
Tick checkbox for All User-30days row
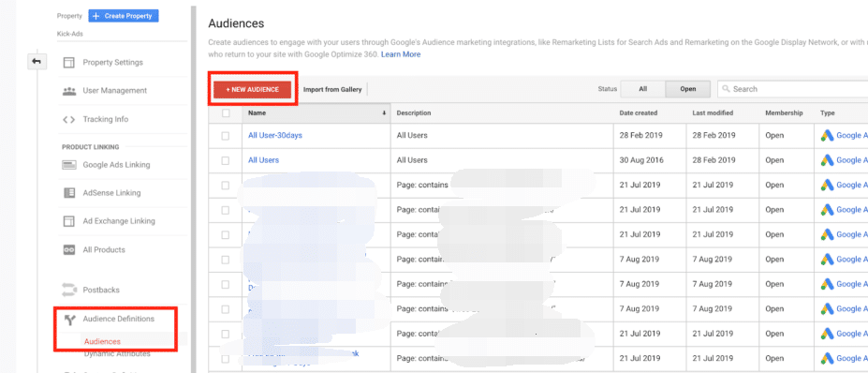[226, 136]
